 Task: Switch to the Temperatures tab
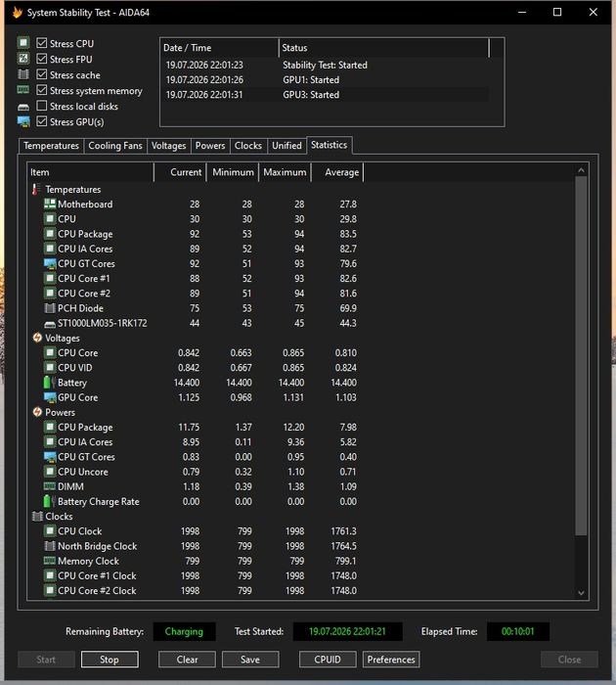click(x=51, y=146)
